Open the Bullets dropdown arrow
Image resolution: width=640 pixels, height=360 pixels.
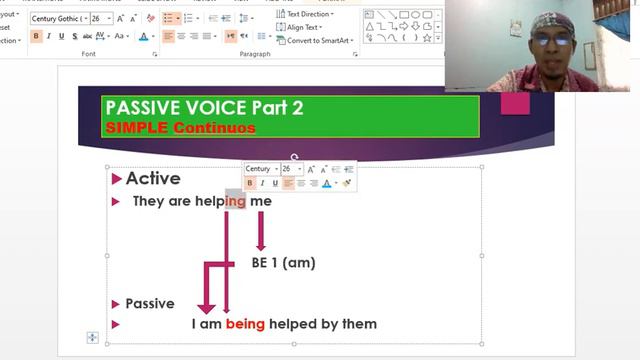pyautogui.click(x=178, y=19)
